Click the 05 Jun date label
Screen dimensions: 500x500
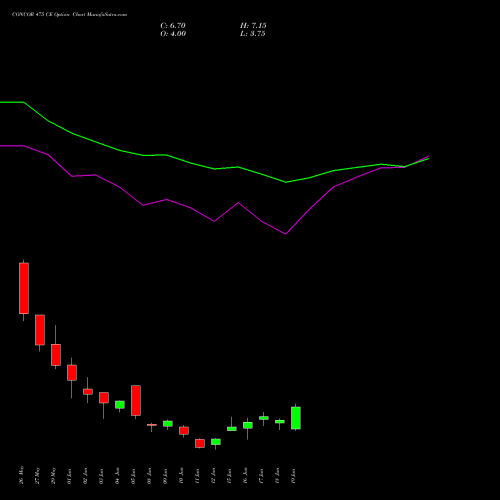(x=133, y=475)
